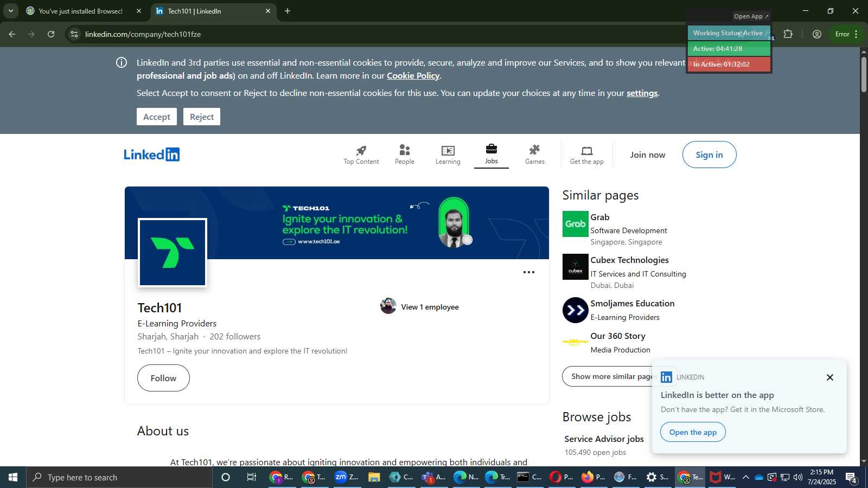Open Cortana circle icon on taskbar

(226, 477)
